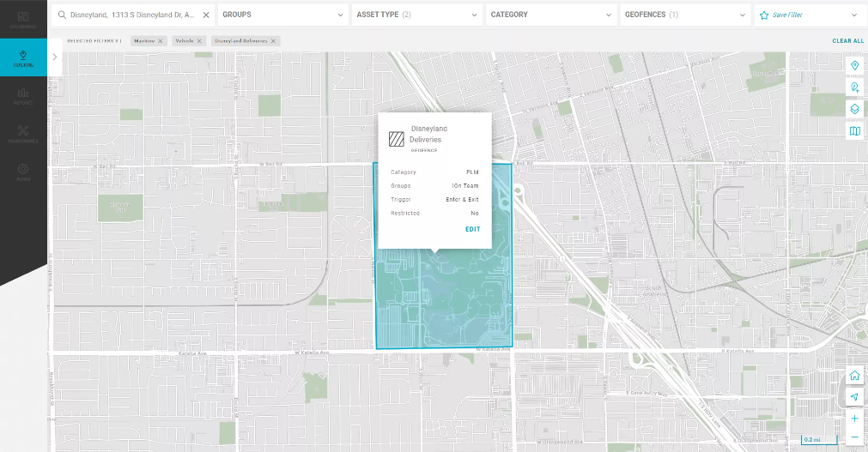Expand the side panel chevron
Image resolution: width=868 pixels, height=452 pixels.
tap(55, 57)
